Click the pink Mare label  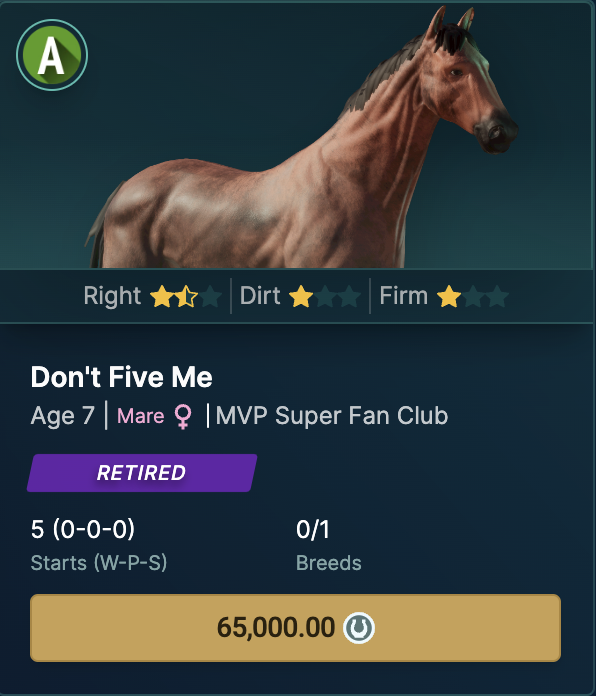pyautogui.click(x=140, y=416)
